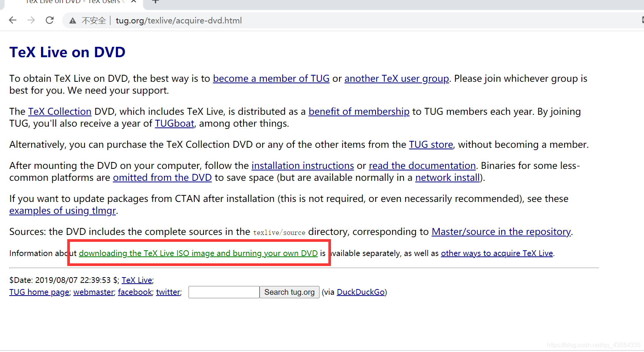Close the TeX Live on DVD tab

(134, 2)
